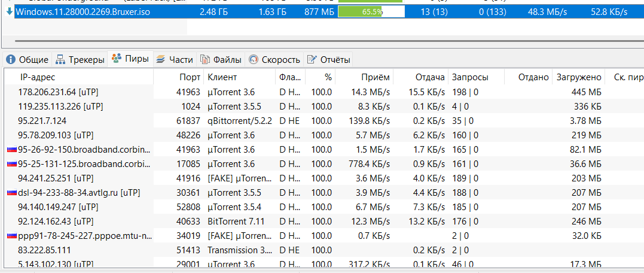This screenshot has height=273, width=644.
Task: Click the gauge icon on Скорость tab
Action: [254, 60]
